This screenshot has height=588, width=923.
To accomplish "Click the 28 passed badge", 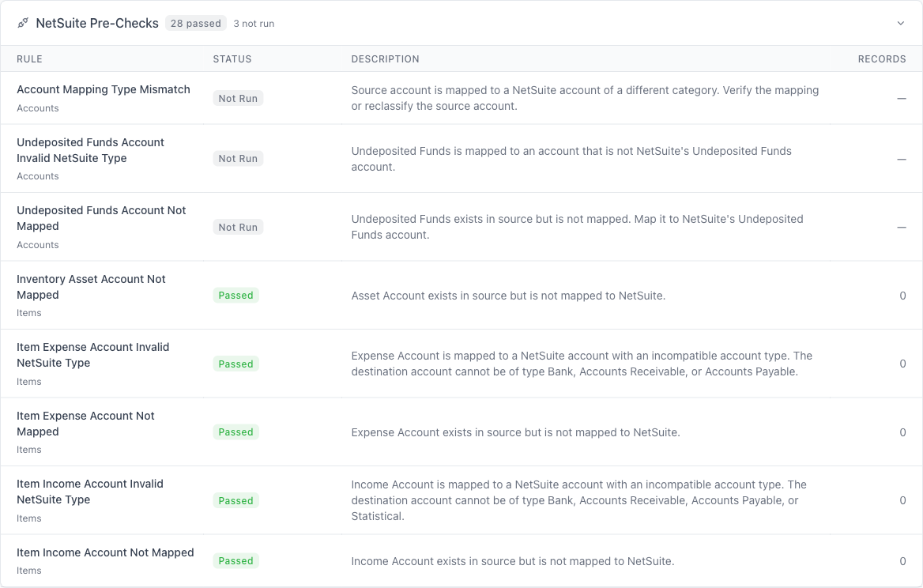I will click(x=195, y=24).
